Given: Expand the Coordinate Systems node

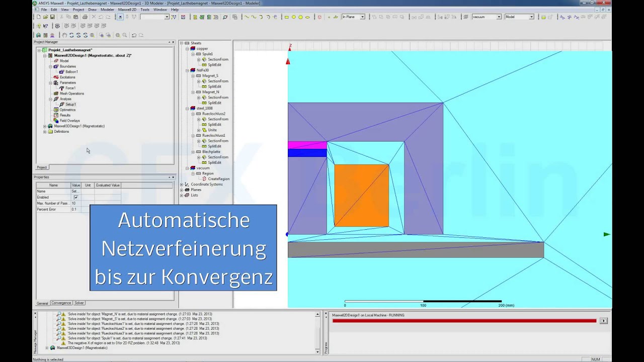Looking at the screenshot, I should click(182, 185).
